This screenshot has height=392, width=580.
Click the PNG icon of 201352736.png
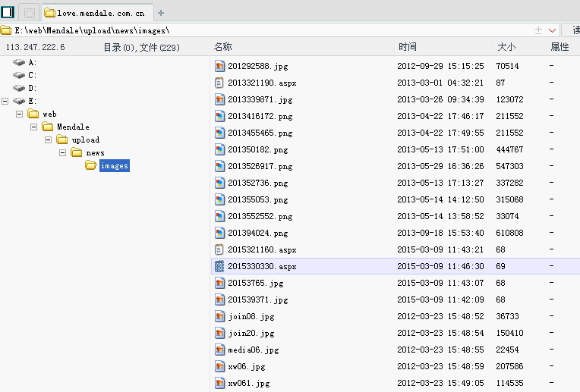point(219,183)
